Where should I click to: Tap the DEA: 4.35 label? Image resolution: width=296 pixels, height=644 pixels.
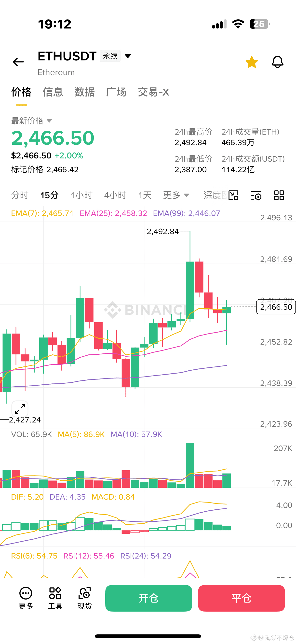pyautogui.click(x=67, y=497)
